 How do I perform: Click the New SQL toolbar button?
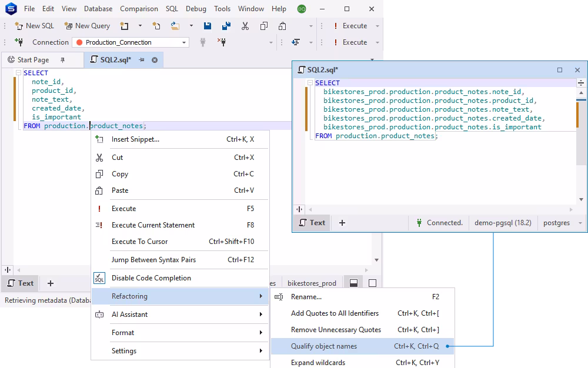[x=34, y=25]
